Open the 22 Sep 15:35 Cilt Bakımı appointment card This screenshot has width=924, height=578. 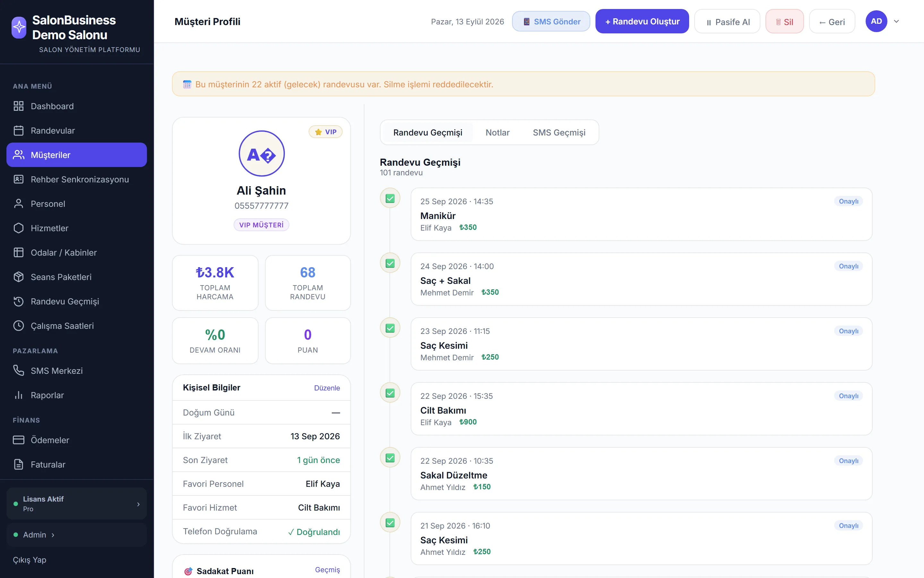tap(641, 409)
